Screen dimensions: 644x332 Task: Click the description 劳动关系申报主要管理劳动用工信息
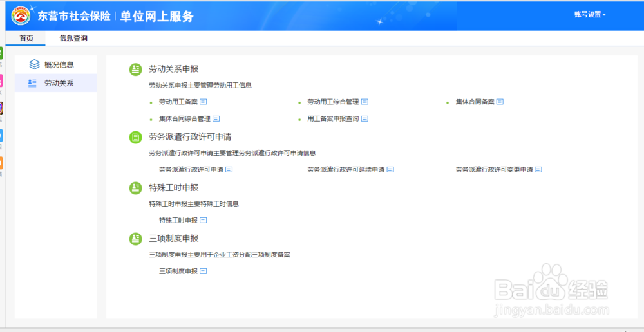coord(200,86)
